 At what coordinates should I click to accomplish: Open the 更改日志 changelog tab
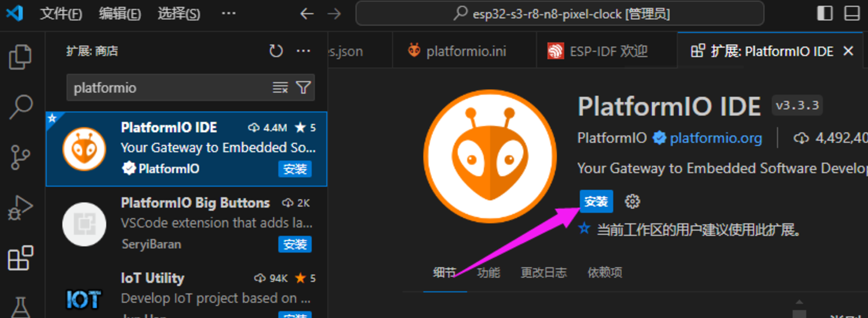[544, 272]
